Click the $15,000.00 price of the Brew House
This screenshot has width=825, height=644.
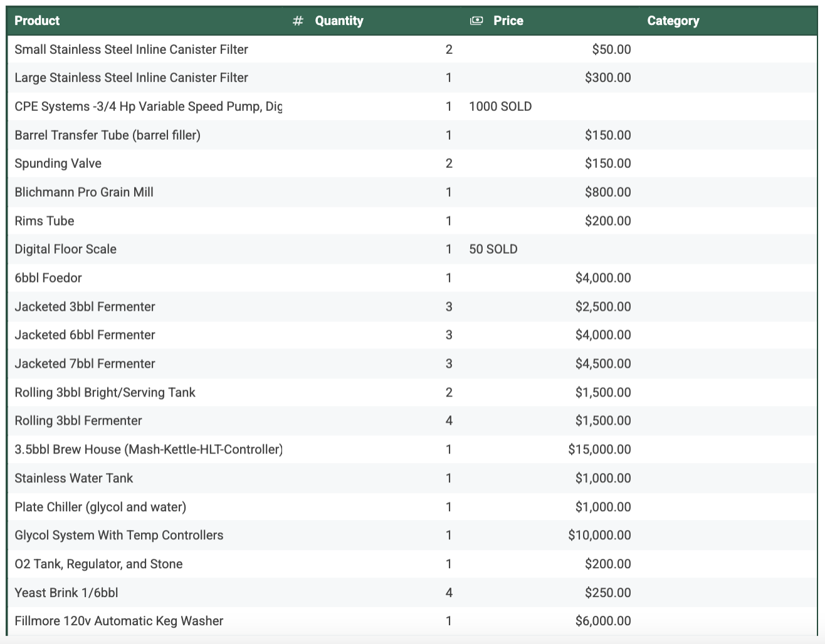(x=599, y=450)
